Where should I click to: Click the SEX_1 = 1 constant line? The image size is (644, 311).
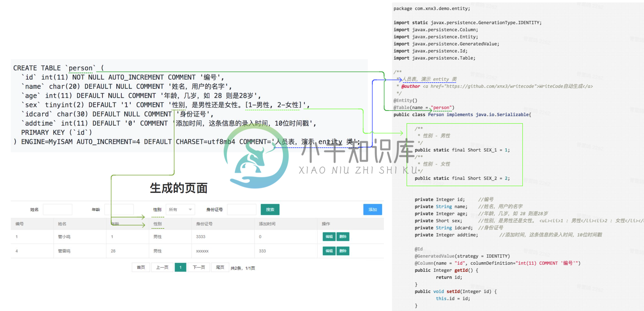point(462,150)
